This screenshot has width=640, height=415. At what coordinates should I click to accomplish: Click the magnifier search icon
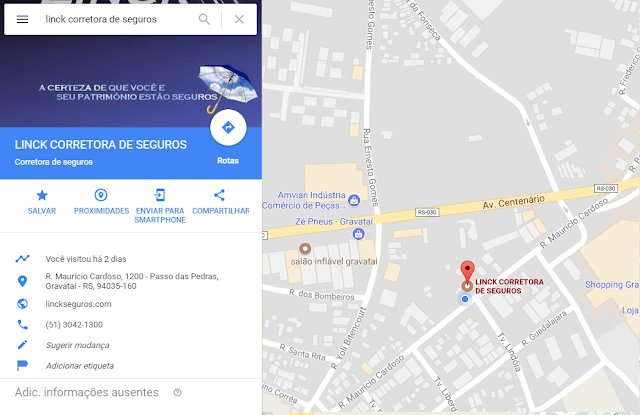(x=204, y=19)
